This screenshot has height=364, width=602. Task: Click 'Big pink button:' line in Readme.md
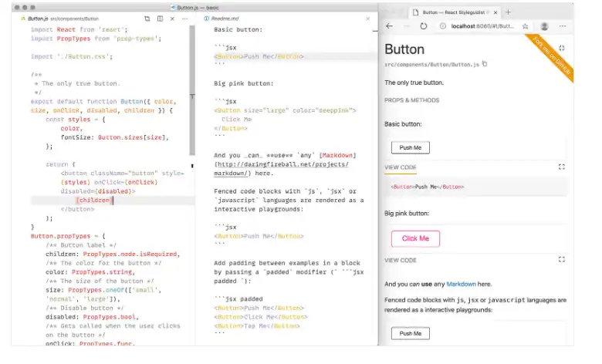[243, 83]
